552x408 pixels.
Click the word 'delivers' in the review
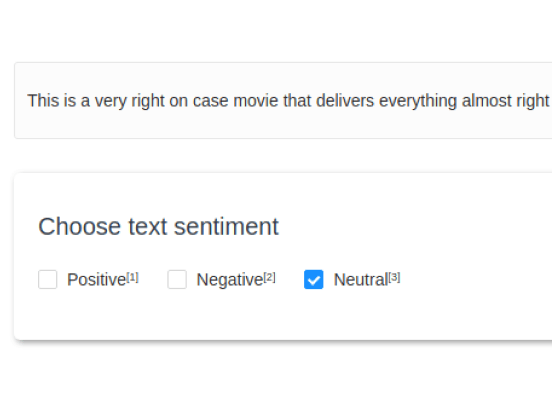pyautogui.click(x=345, y=101)
